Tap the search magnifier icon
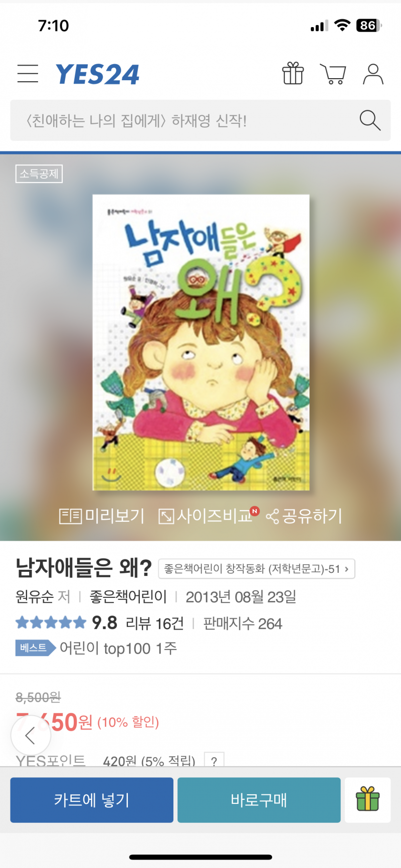 370,120
